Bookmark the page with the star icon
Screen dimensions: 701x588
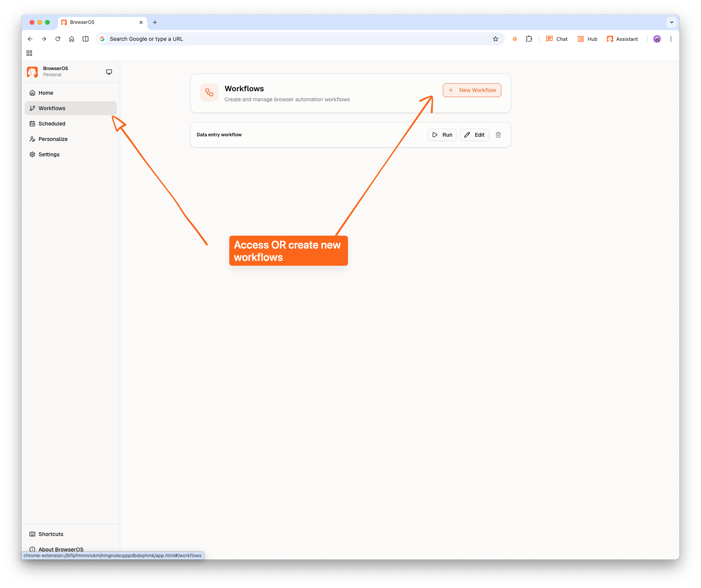tap(496, 39)
